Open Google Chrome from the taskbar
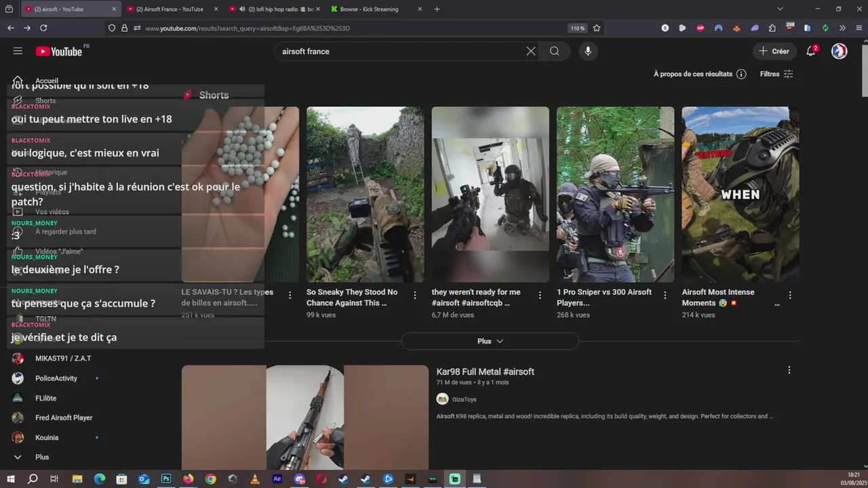Image resolution: width=868 pixels, height=488 pixels. (x=210, y=479)
